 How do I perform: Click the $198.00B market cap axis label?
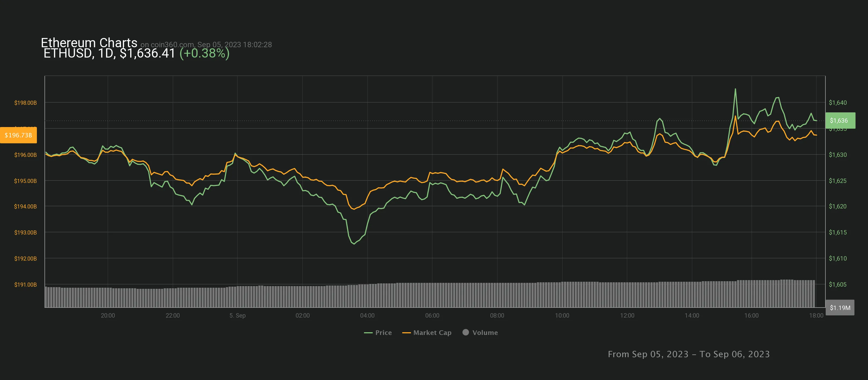(25, 103)
